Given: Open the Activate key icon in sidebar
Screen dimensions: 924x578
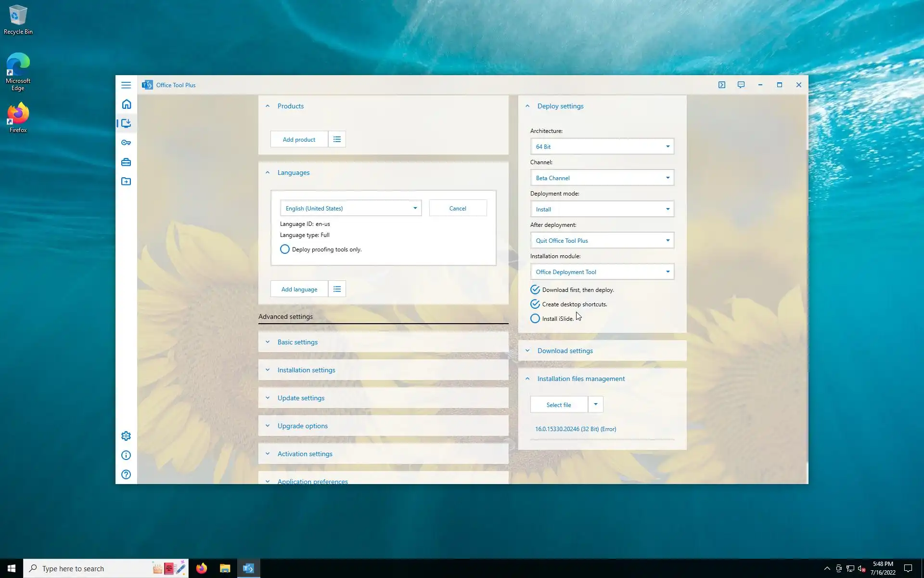Looking at the screenshot, I should [126, 143].
